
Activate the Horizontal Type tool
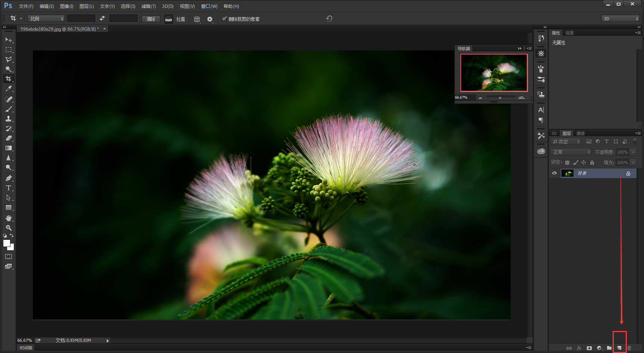[9, 188]
